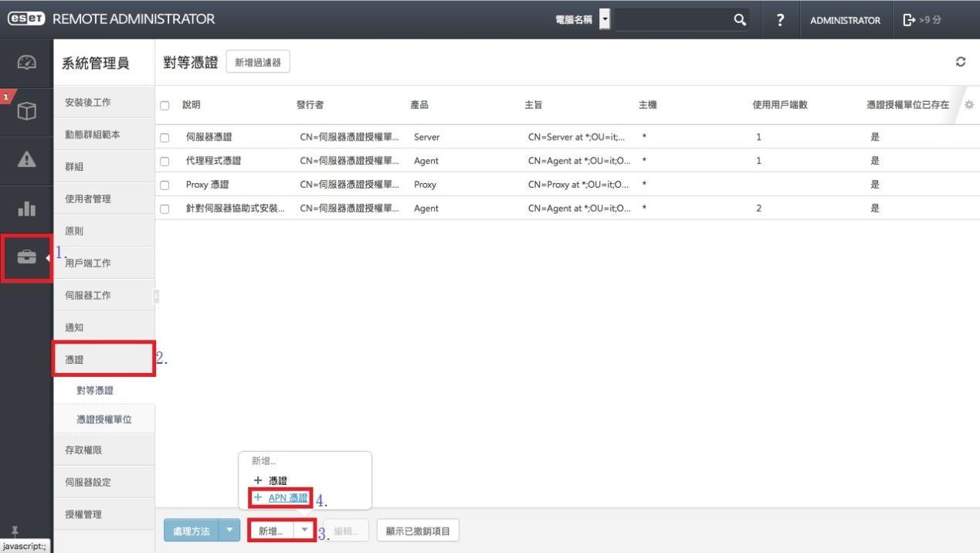This screenshot has height=553, width=980.
Task: Refresh the peer certificates list
Action: coord(961,62)
